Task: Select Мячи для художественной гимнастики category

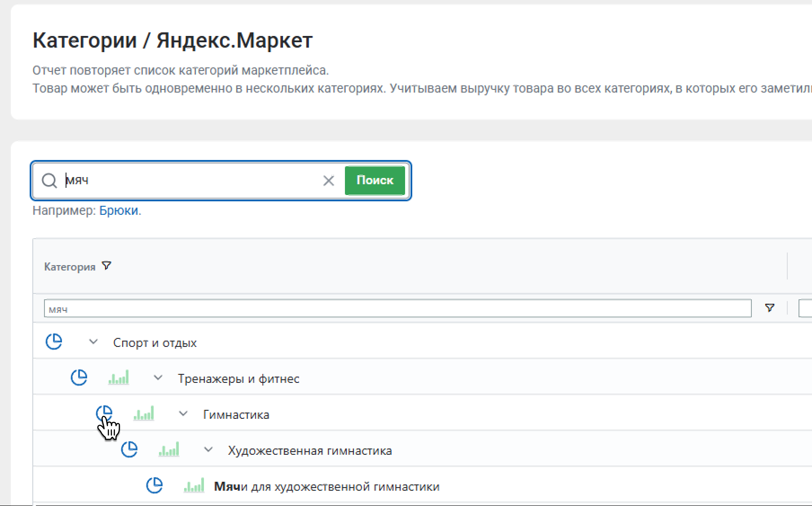Action: pyautogui.click(x=327, y=487)
